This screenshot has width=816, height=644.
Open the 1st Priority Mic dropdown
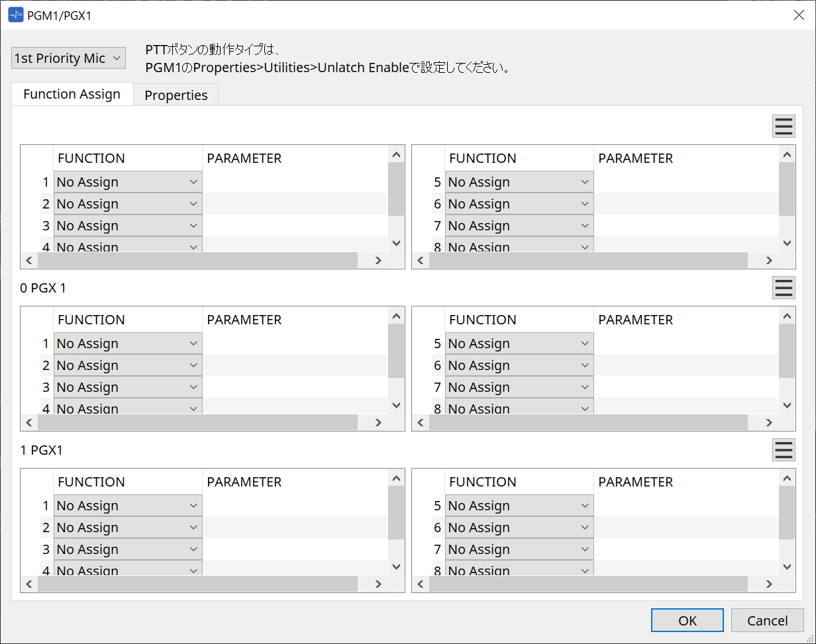tap(68, 58)
